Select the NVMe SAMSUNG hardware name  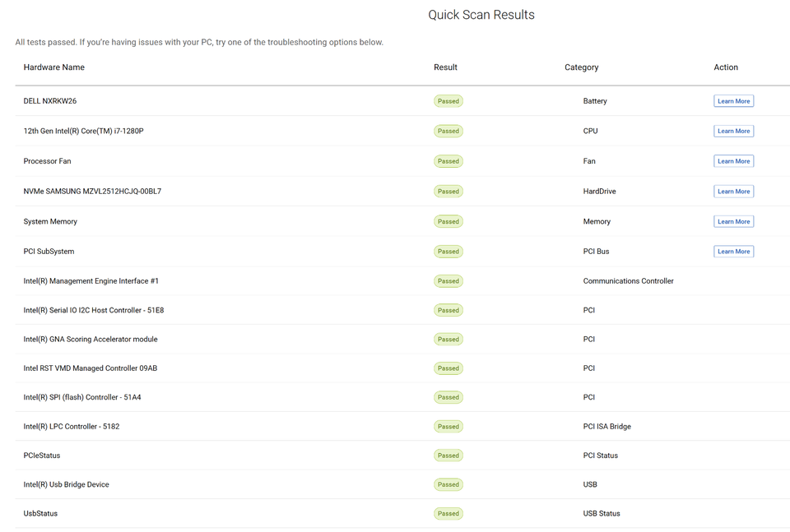[x=92, y=192]
